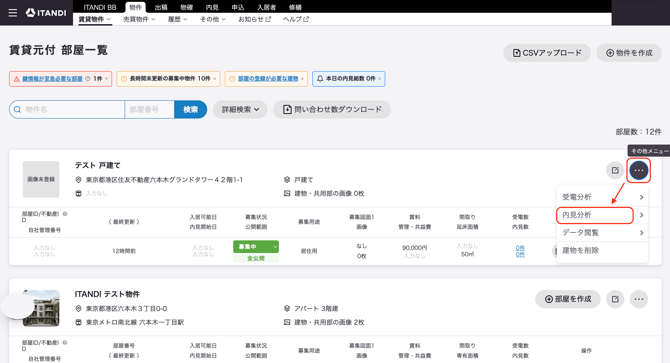The height and width of the screenshot is (363, 670).
Task: Dismiss the red urgent rooms alert
Action: coord(107,79)
